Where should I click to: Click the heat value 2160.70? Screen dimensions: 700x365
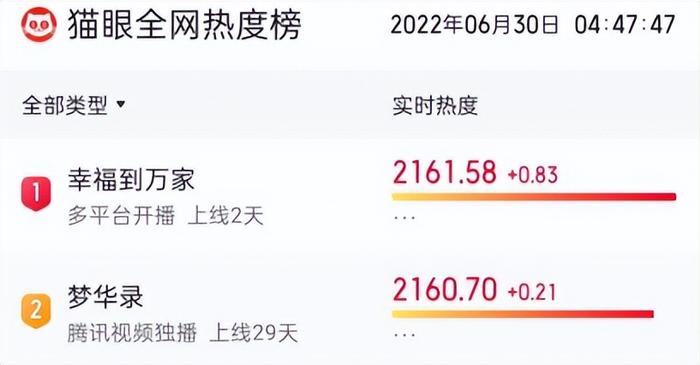(x=445, y=289)
